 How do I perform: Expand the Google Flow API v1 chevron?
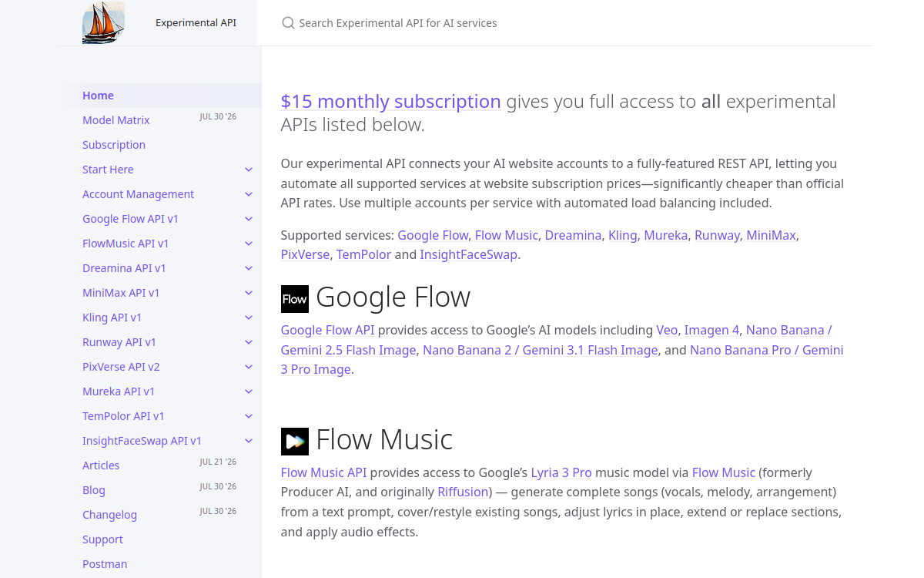(249, 219)
